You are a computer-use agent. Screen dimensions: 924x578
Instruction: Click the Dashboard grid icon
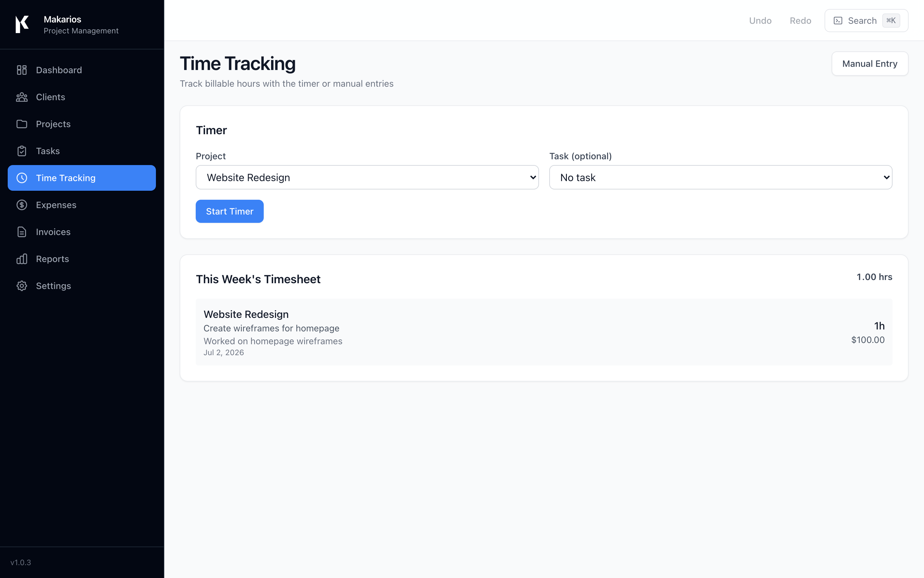pyautogui.click(x=22, y=70)
